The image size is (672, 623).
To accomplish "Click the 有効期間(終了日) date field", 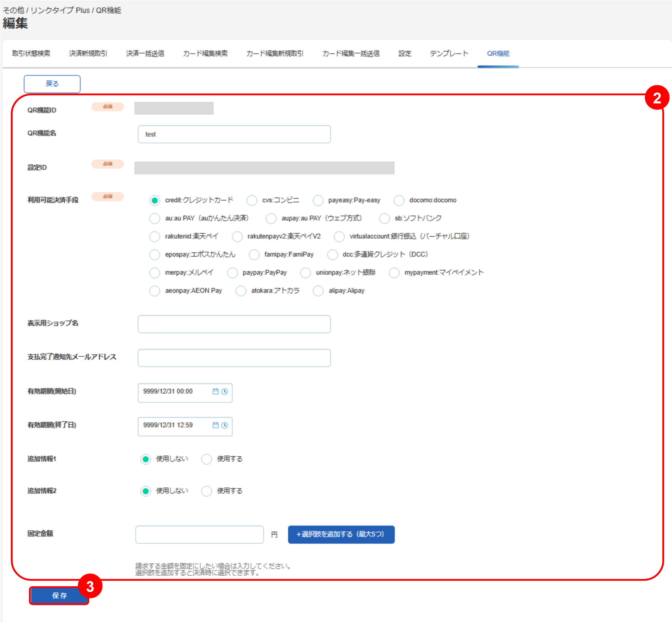I will pos(185,427).
